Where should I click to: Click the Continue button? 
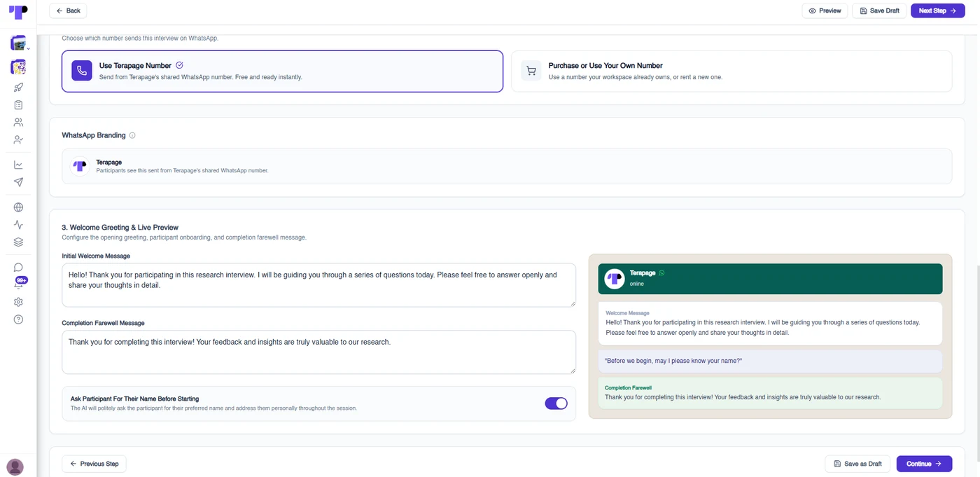(x=924, y=464)
